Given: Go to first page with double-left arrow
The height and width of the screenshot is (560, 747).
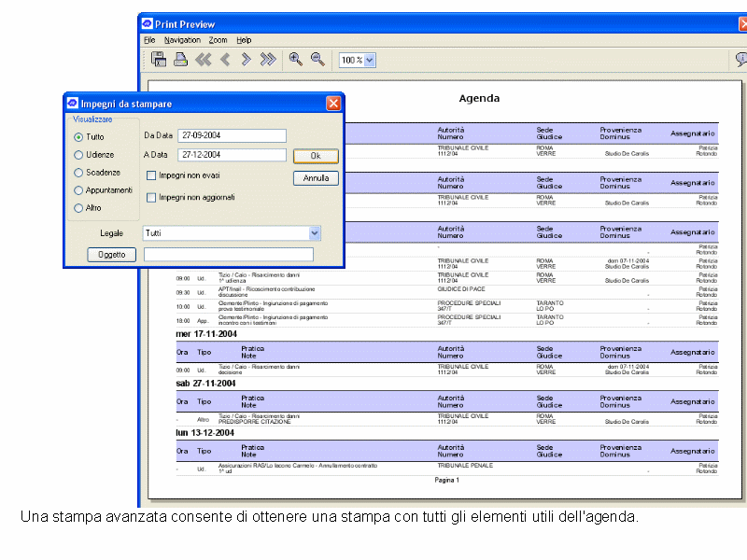Looking at the screenshot, I should pyautogui.click(x=204, y=60).
